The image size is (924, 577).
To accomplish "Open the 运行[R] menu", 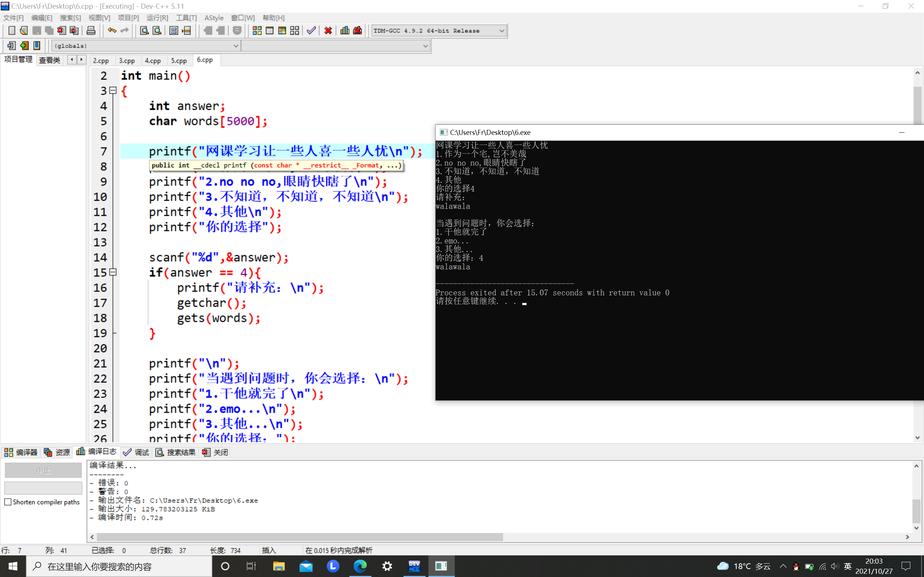I will coord(157,18).
